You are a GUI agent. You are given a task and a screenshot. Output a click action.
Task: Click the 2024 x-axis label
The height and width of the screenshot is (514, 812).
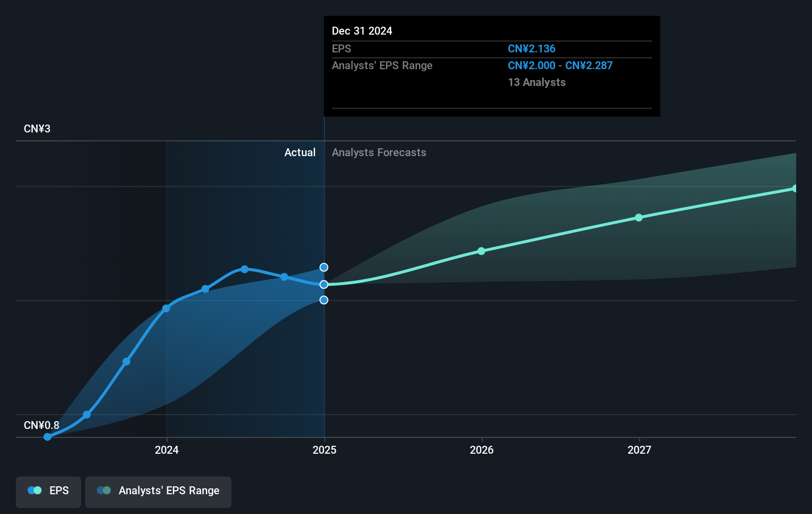167,450
